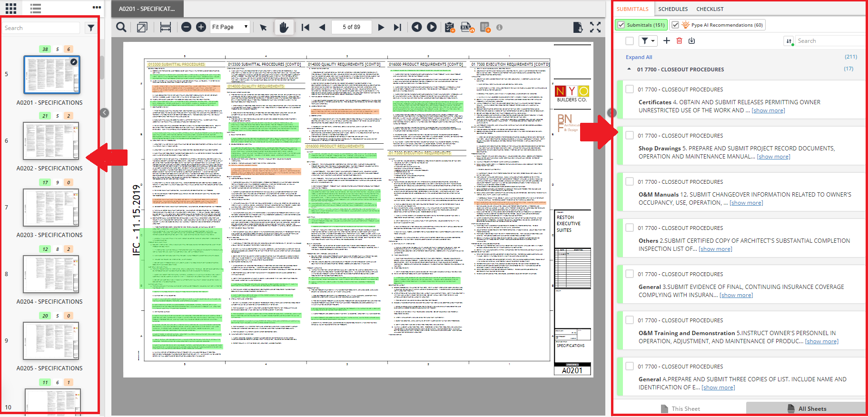Toggle the submittal sort order button
Image resolution: width=868 pixels, height=417 pixels.
789,41
